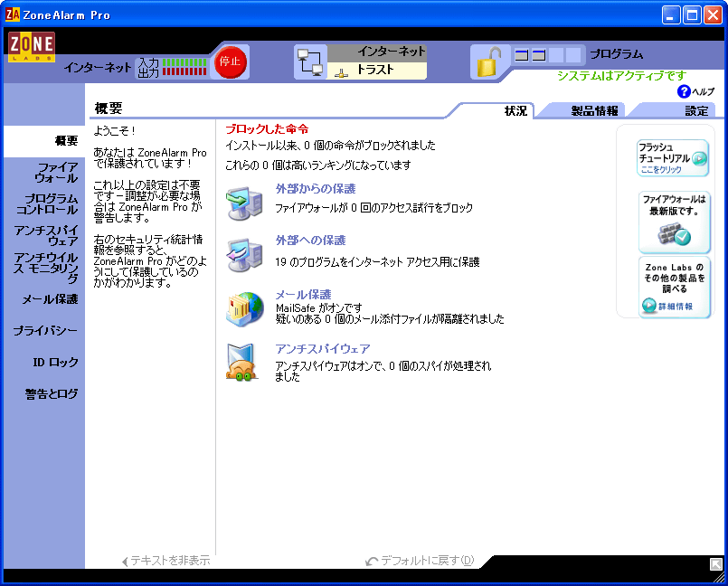Click the networks icon beside インターネット zone
The height and width of the screenshot is (586, 728).
[310, 62]
